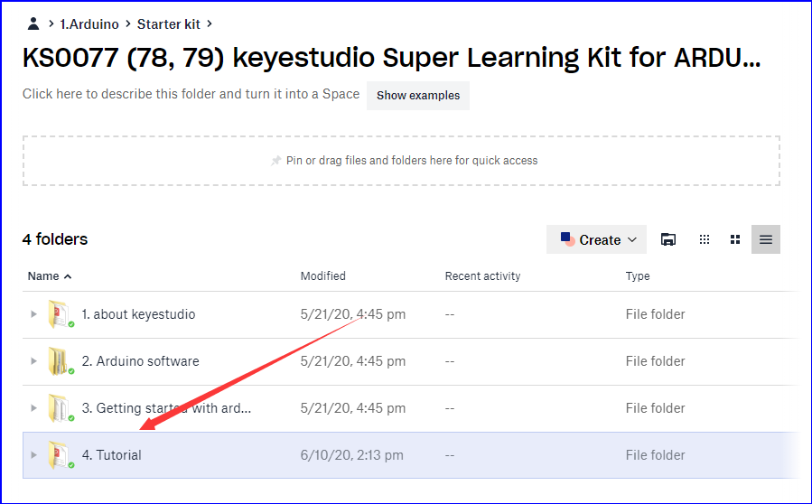Click the folder description text field
812x504 pixels.
tap(191, 94)
